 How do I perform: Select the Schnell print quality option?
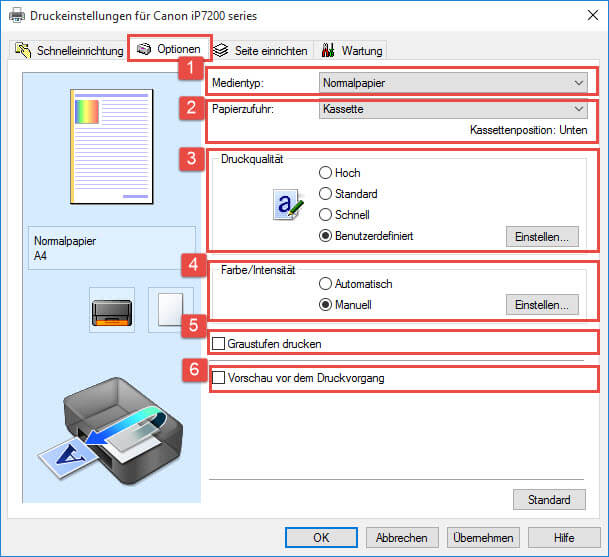[344, 214]
